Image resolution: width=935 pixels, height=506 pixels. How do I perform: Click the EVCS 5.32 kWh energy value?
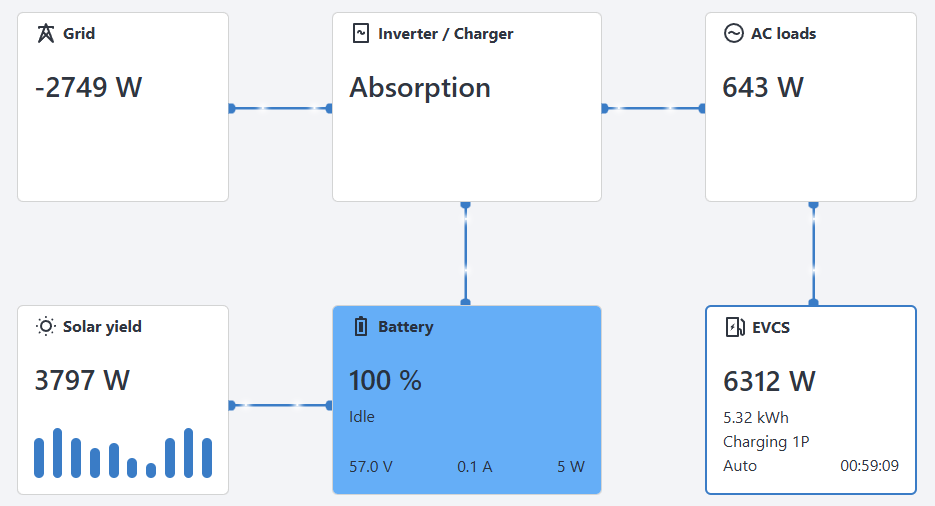[x=756, y=417]
